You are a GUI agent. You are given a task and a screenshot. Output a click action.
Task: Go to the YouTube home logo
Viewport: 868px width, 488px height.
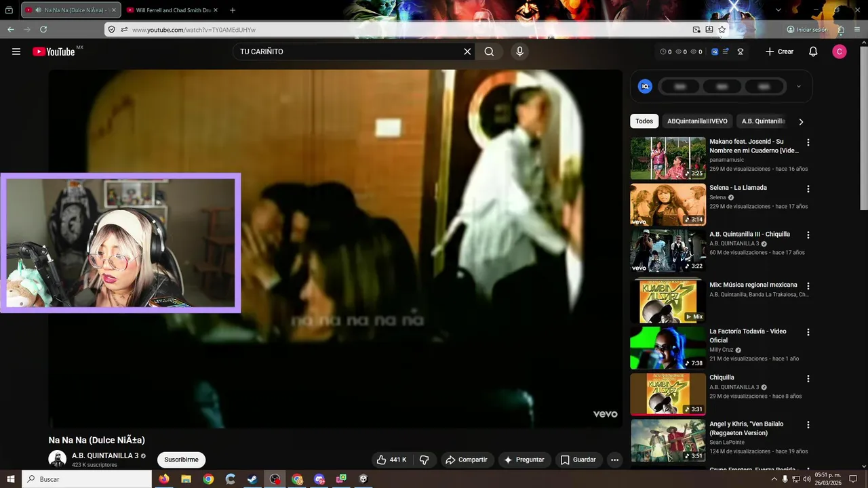[54, 52]
